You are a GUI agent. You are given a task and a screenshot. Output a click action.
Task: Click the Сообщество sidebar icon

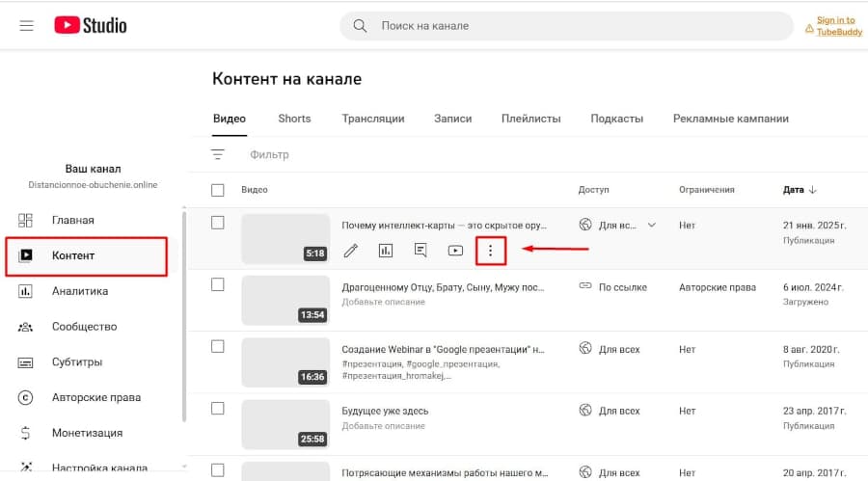pyautogui.click(x=25, y=327)
